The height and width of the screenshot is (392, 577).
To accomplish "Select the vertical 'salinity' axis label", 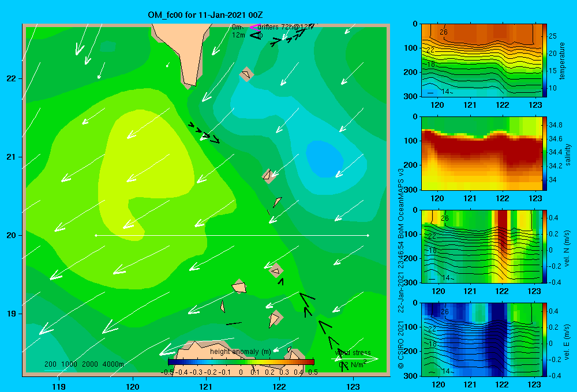I will (x=567, y=154).
